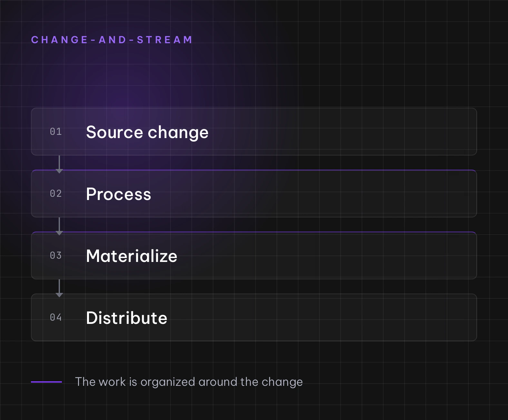Click the 01 step number
The width and height of the screenshot is (508, 420).
coord(56,132)
